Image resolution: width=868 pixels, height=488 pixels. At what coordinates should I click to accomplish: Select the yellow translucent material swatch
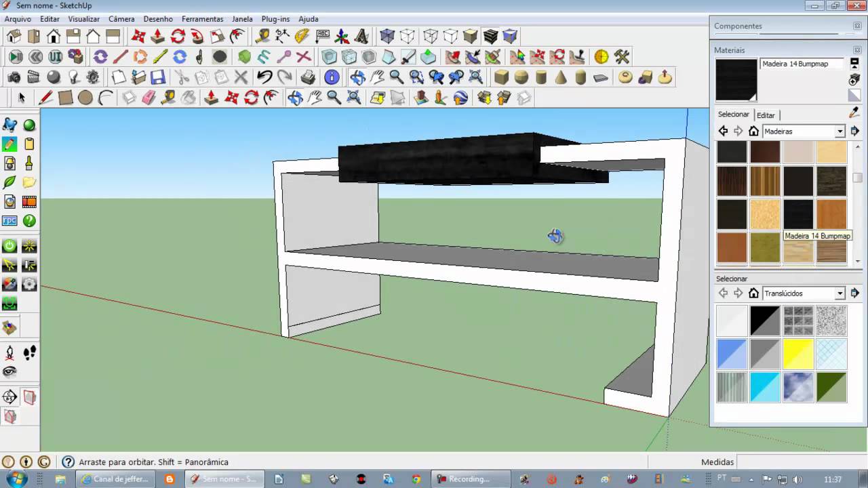click(798, 354)
